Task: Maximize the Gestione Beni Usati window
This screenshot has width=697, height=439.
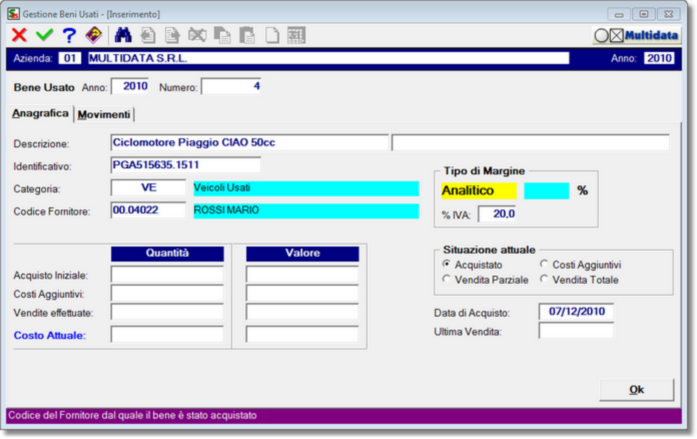Action: click(x=644, y=14)
